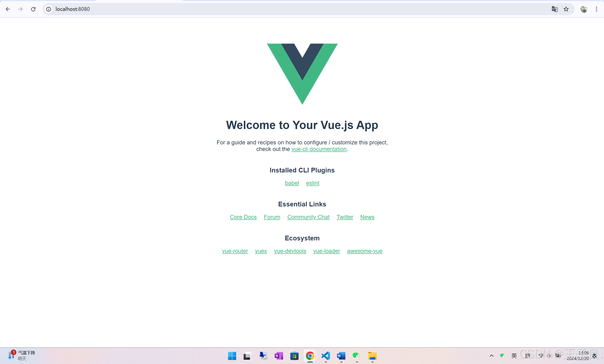Click the Windows Start button
The width and height of the screenshot is (604, 364).
click(x=232, y=356)
